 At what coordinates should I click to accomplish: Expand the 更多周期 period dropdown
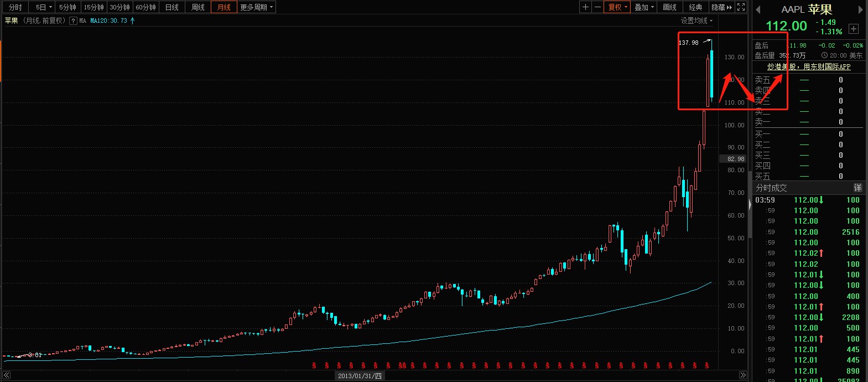(x=256, y=7)
